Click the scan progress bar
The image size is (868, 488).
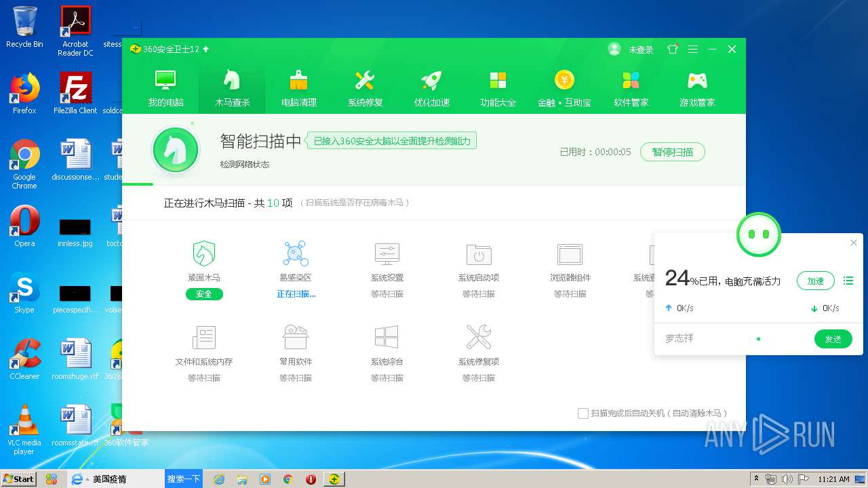tap(434, 184)
